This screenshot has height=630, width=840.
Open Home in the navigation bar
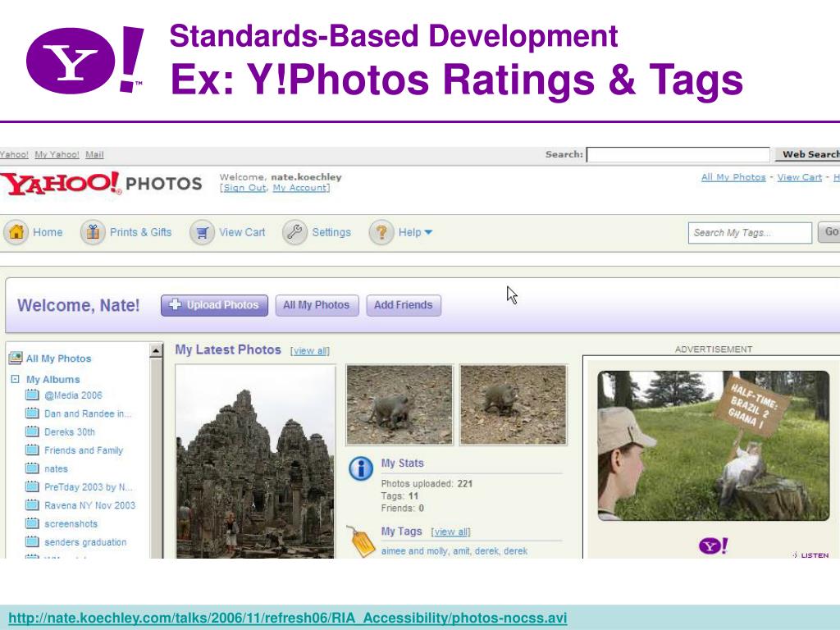coord(48,232)
